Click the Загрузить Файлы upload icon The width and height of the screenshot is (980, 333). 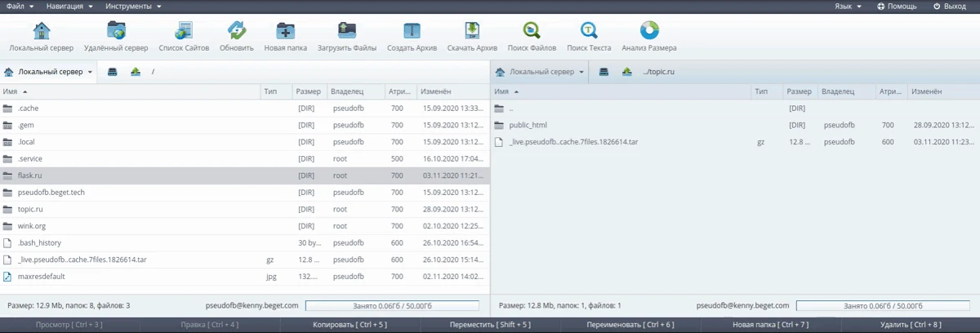point(346,31)
